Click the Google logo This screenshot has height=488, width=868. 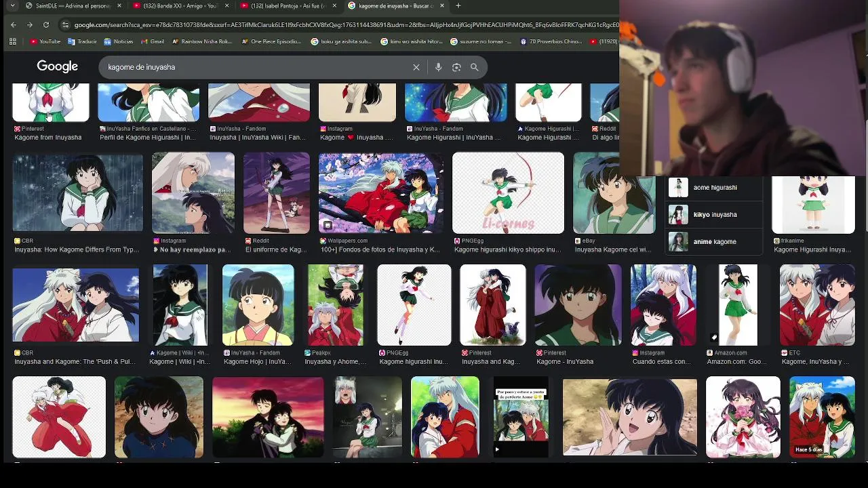(58, 66)
